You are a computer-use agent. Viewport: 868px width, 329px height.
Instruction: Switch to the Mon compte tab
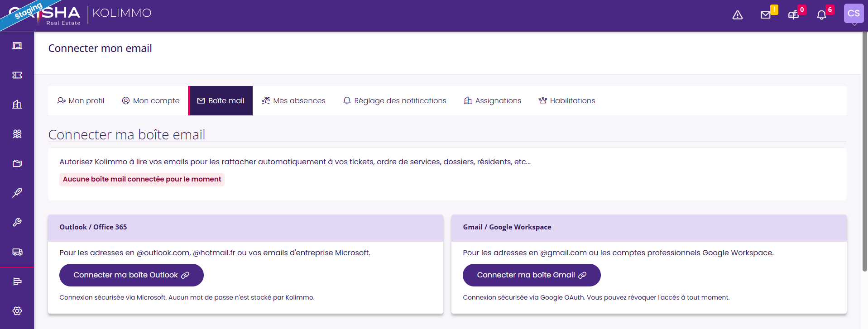pyautogui.click(x=150, y=100)
